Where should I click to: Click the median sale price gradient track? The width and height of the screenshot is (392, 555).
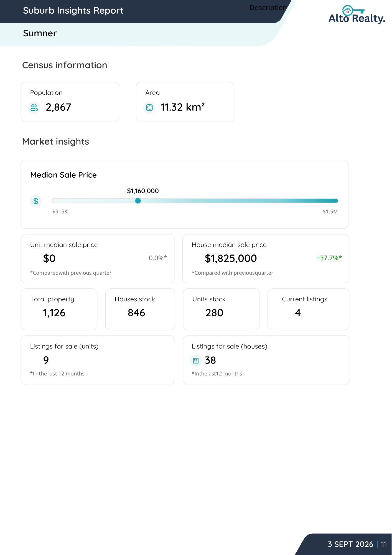click(195, 201)
